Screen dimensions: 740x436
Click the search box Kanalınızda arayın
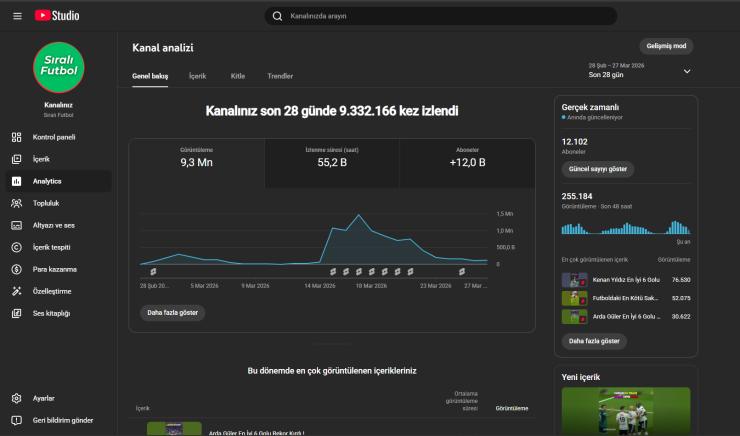click(x=440, y=16)
